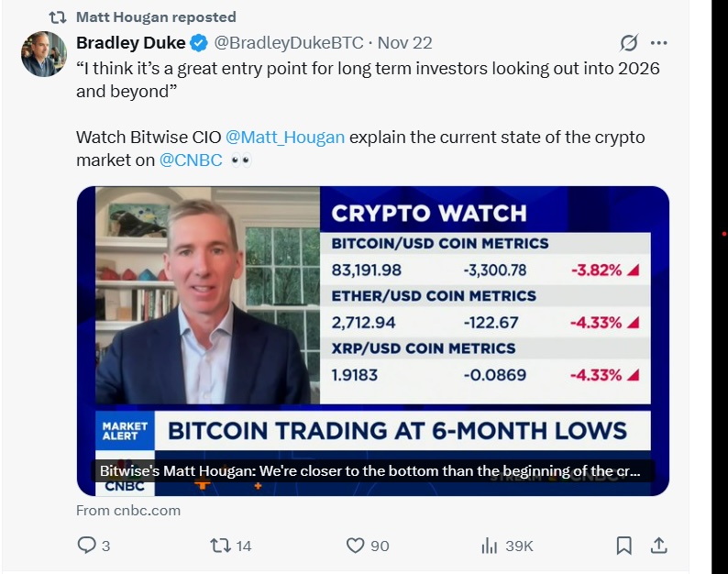
Task: Open the Grok actions icon on the post
Action: [x=629, y=43]
